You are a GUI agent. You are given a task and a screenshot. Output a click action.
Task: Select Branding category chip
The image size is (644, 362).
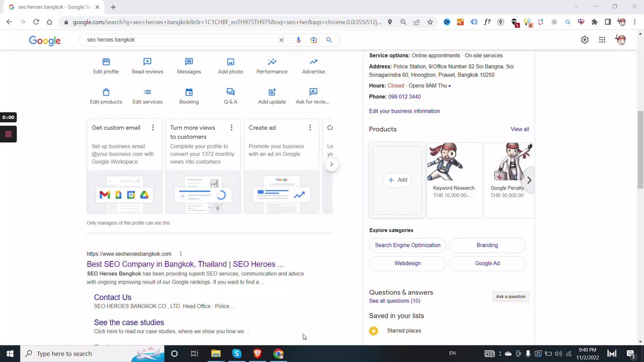[x=487, y=245]
